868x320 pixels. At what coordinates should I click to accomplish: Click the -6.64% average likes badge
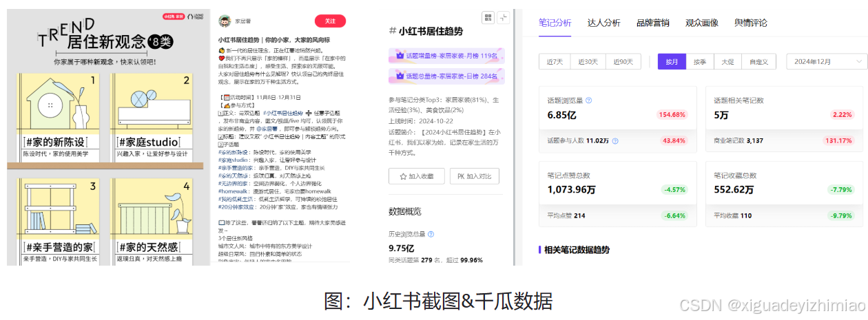click(x=674, y=215)
